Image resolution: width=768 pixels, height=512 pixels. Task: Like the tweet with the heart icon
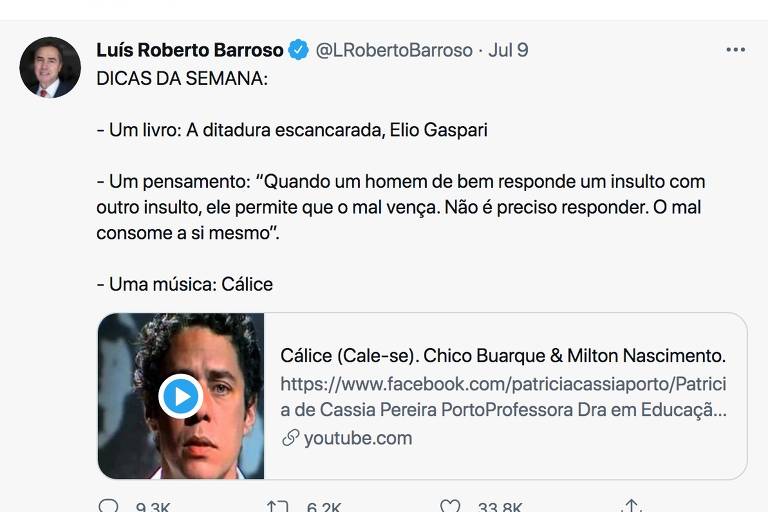tap(451, 506)
